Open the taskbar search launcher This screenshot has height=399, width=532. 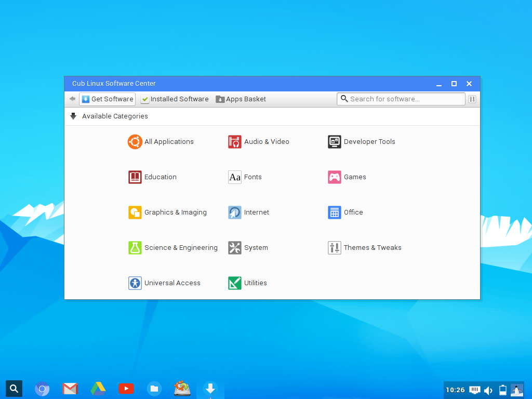pos(14,389)
